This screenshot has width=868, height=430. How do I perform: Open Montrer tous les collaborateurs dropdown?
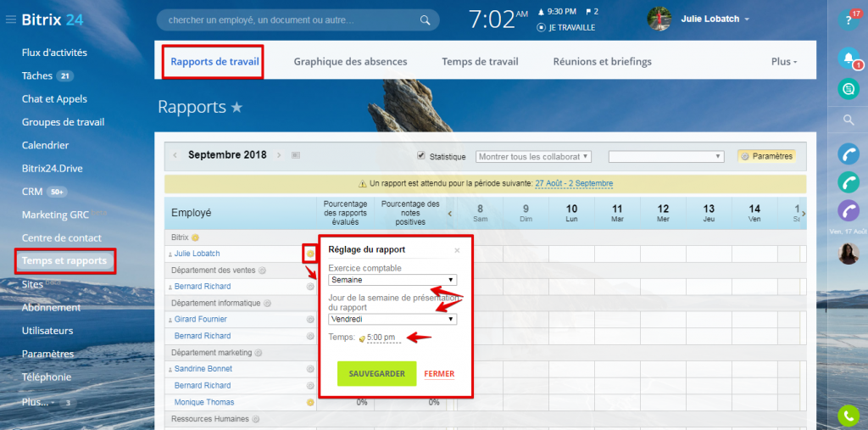tap(534, 157)
